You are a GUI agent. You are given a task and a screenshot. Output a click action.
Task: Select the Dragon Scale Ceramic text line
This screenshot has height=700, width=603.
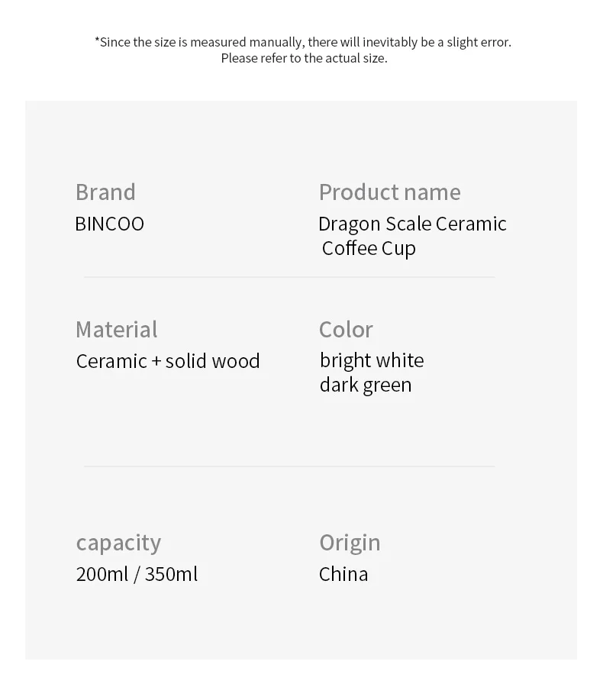(412, 224)
